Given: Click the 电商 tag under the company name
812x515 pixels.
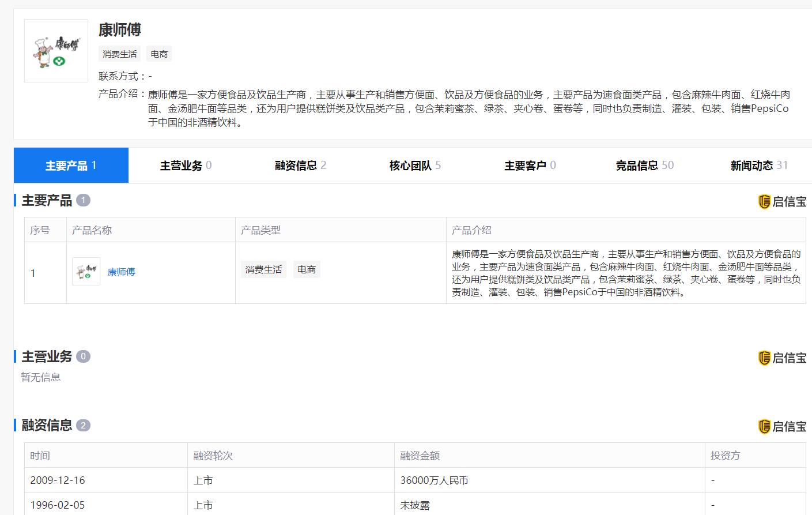Looking at the screenshot, I should [159, 54].
